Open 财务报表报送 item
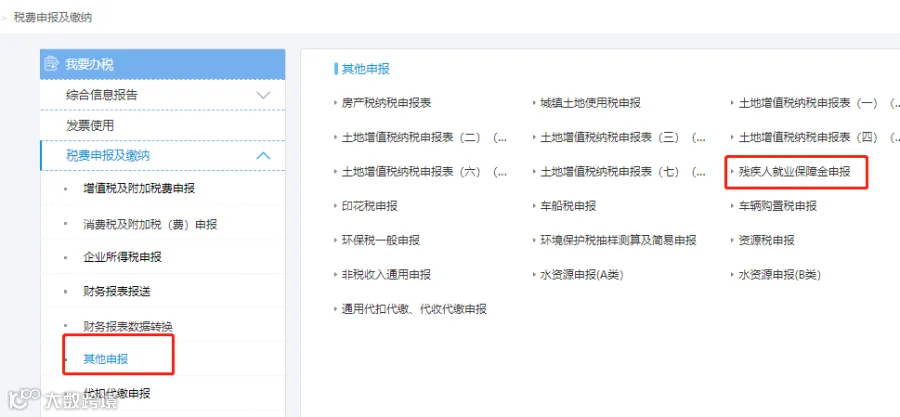The image size is (900, 417). click(117, 291)
